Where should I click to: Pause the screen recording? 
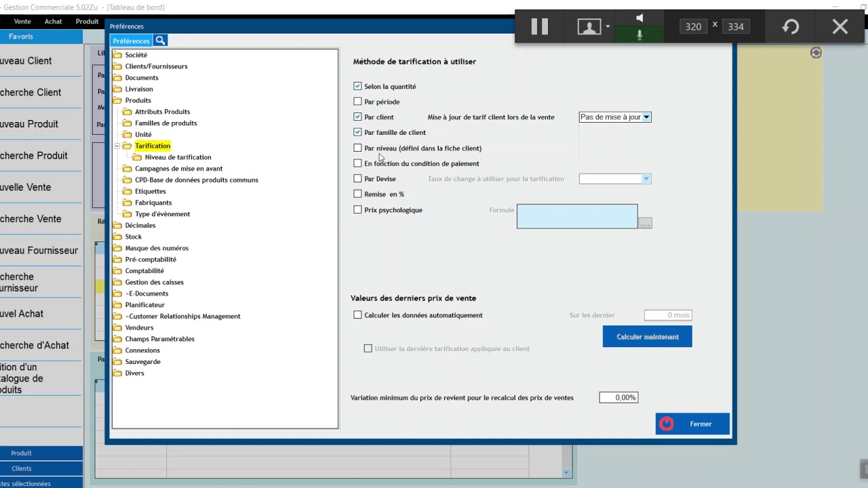(539, 26)
